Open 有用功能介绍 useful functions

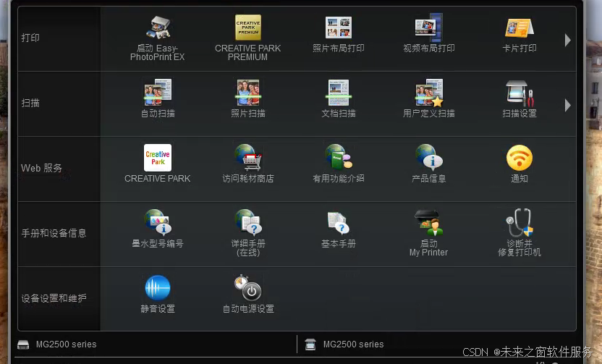338,164
